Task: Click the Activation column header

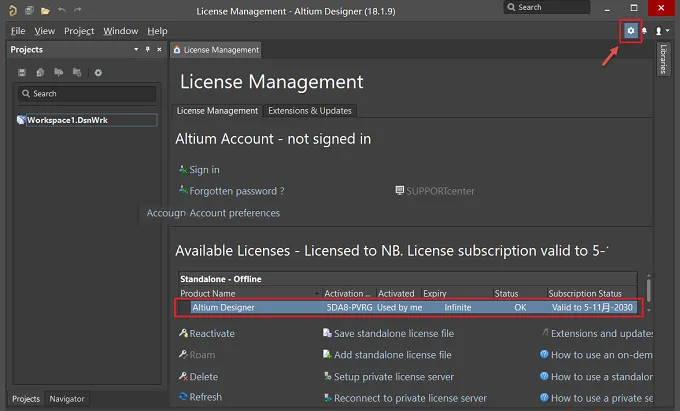Action: coord(348,294)
